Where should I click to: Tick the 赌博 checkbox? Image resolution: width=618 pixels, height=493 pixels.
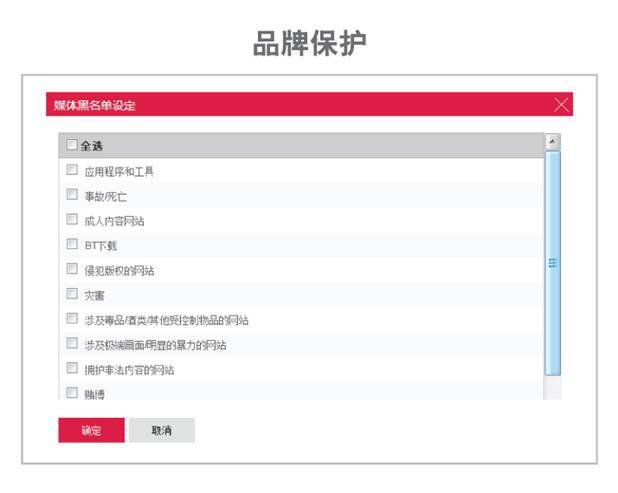pyautogui.click(x=72, y=393)
